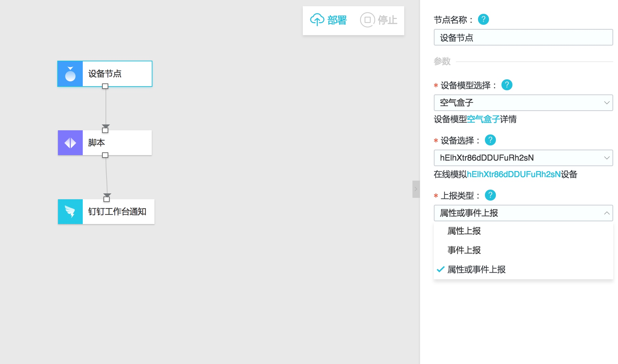This screenshot has width=618, height=364.
Task: Open the hElhXtr86dDDUFuRh2sN online simulation link
Action: (514, 174)
